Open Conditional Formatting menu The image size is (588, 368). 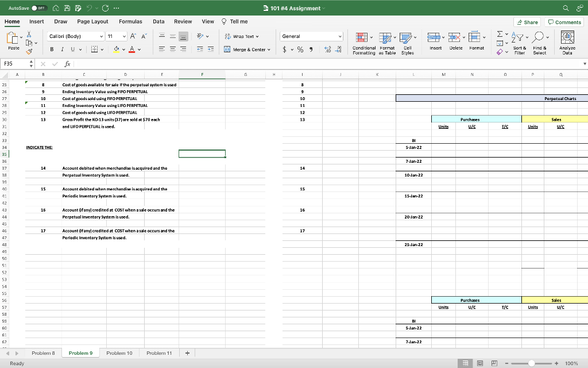pyautogui.click(x=363, y=44)
